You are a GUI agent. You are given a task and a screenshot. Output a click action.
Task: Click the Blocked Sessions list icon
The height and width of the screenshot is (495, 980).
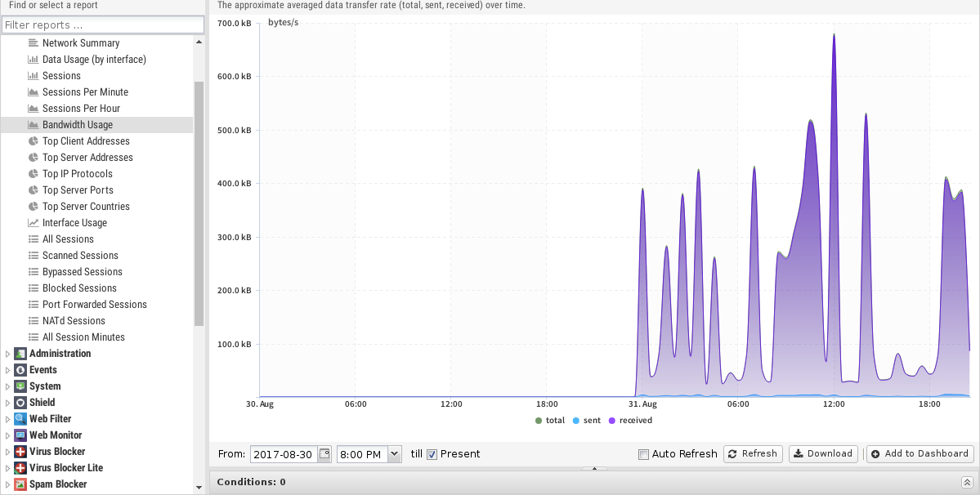[34, 288]
